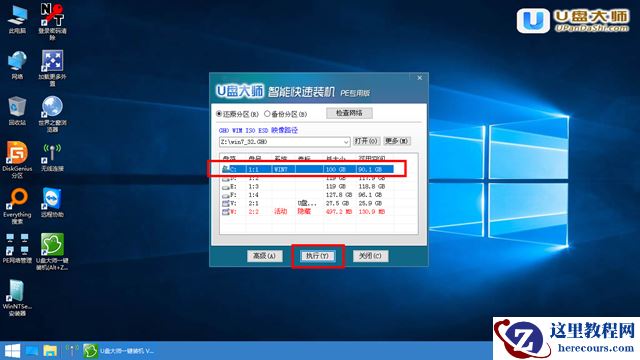Click the 27.5 GB size cell
640x360 pixels.
(x=338, y=203)
